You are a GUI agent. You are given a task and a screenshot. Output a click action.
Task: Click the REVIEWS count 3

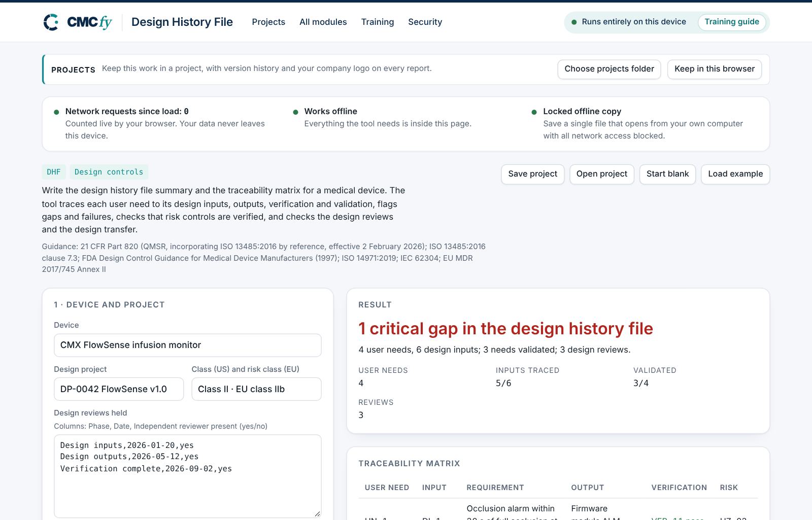[361, 415]
